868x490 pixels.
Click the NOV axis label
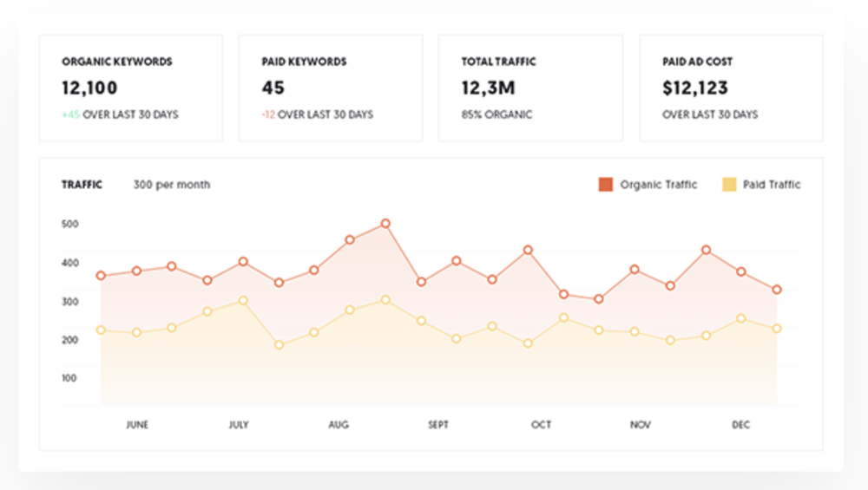[640, 425]
